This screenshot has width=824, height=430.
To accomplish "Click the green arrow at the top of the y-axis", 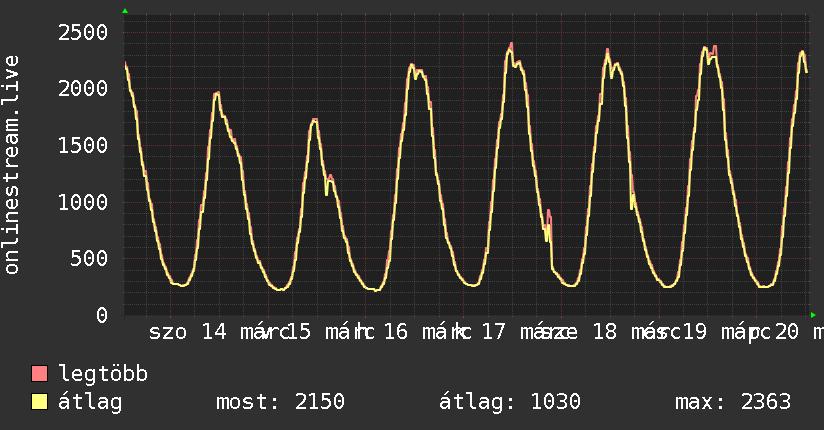I will click(x=125, y=11).
